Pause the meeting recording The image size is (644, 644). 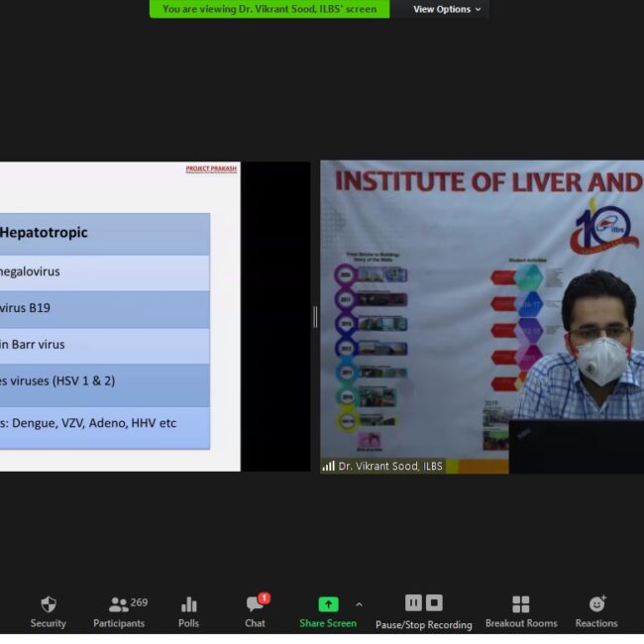(x=414, y=602)
